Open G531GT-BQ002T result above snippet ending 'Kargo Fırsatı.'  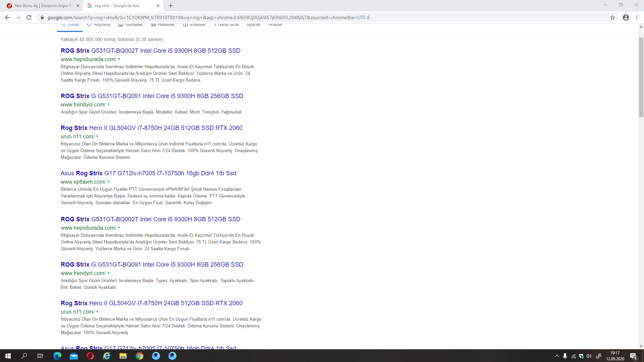[x=151, y=219]
